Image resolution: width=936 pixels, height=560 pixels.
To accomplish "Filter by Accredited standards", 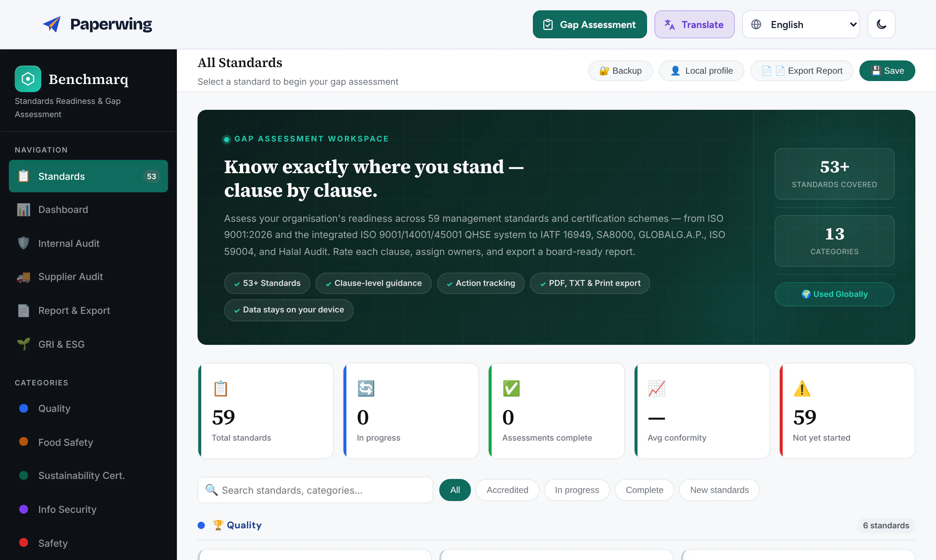I will (507, 490).
